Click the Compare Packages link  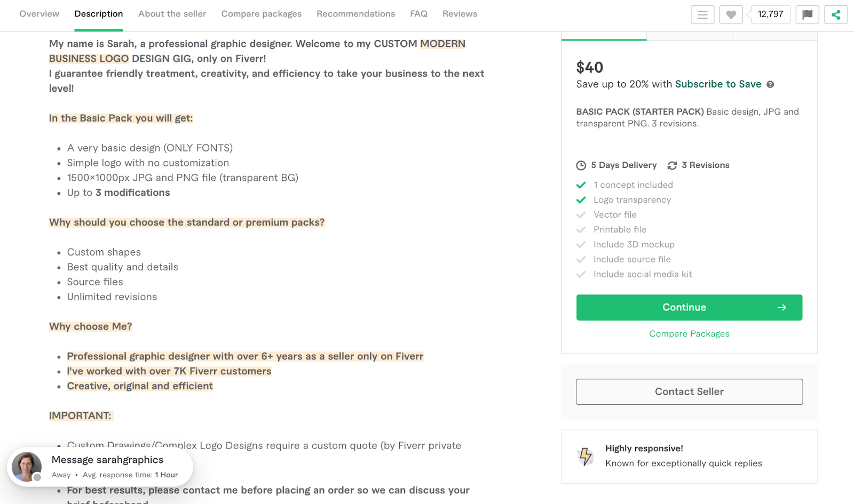(x=689, y=334)
